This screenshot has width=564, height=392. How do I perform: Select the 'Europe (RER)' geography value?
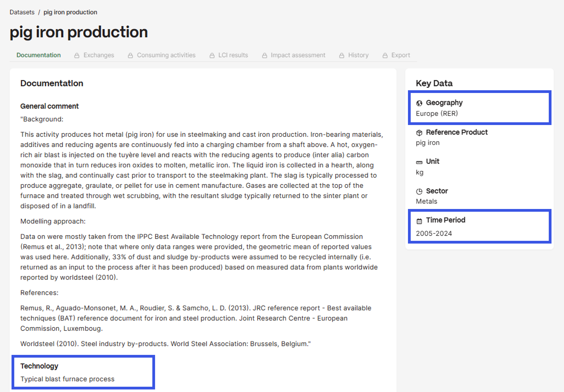coord(437,113)
